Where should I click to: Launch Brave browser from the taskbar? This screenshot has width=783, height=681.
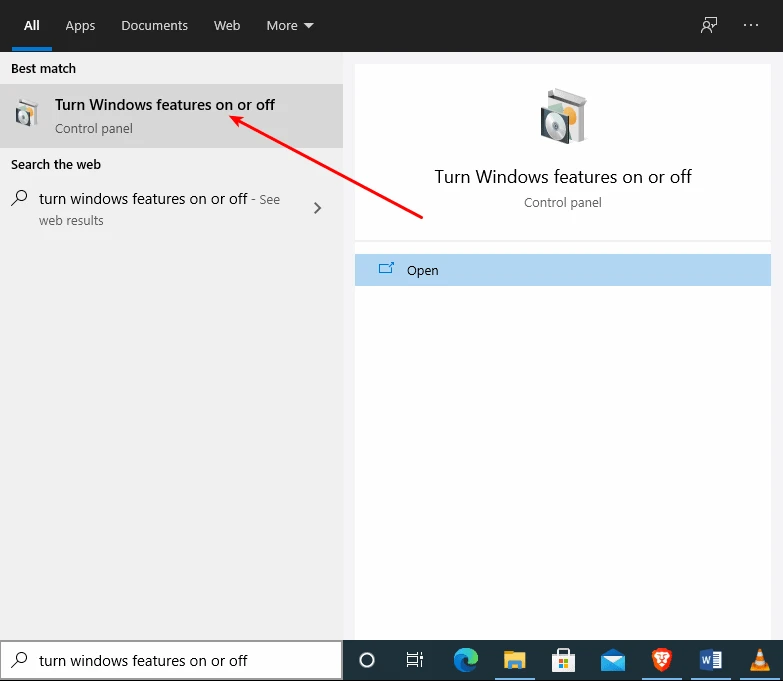(x=661, y=660)
